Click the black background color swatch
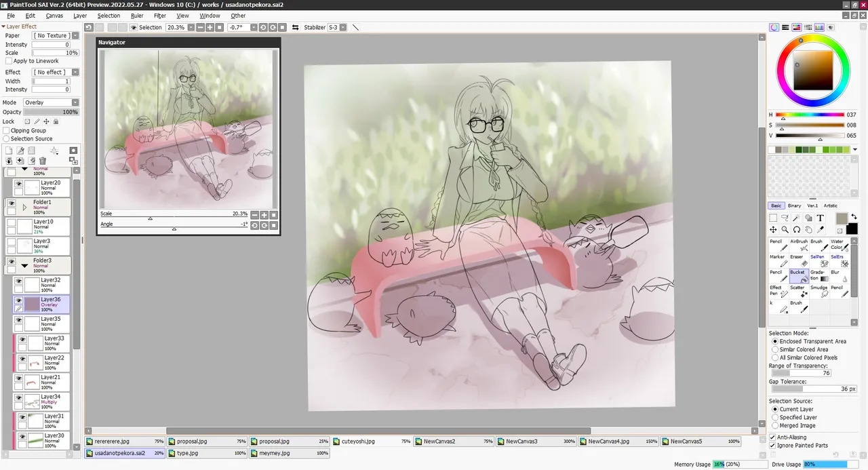 (x=852, y=229)
